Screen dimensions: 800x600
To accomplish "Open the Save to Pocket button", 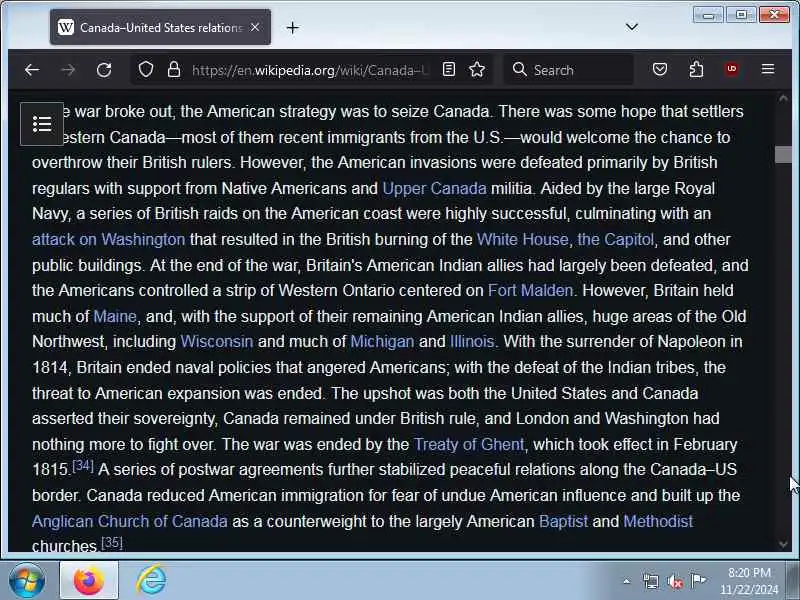I will [x=660, y=69].
